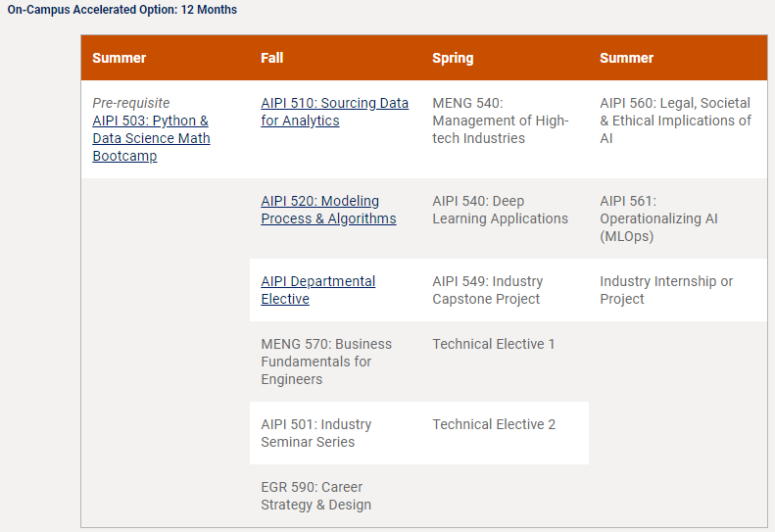775x532 pixels.
Task: Open AIPI 520: Modeling Process & Algorithms link
Action: click(328, 210)
